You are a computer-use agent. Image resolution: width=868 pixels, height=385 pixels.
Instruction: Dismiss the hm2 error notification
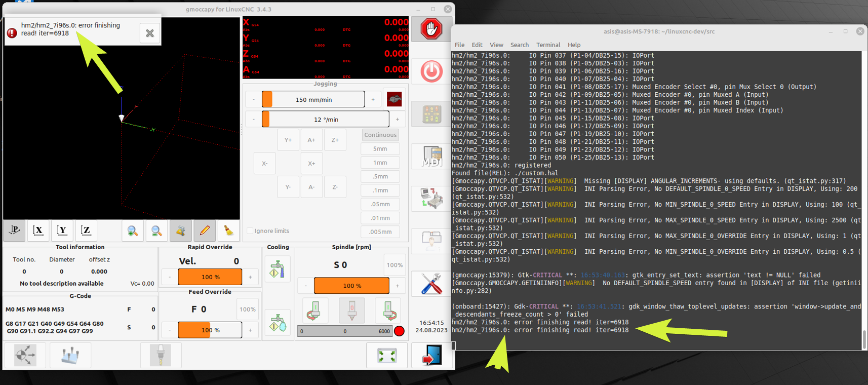[x=150, y=33]
